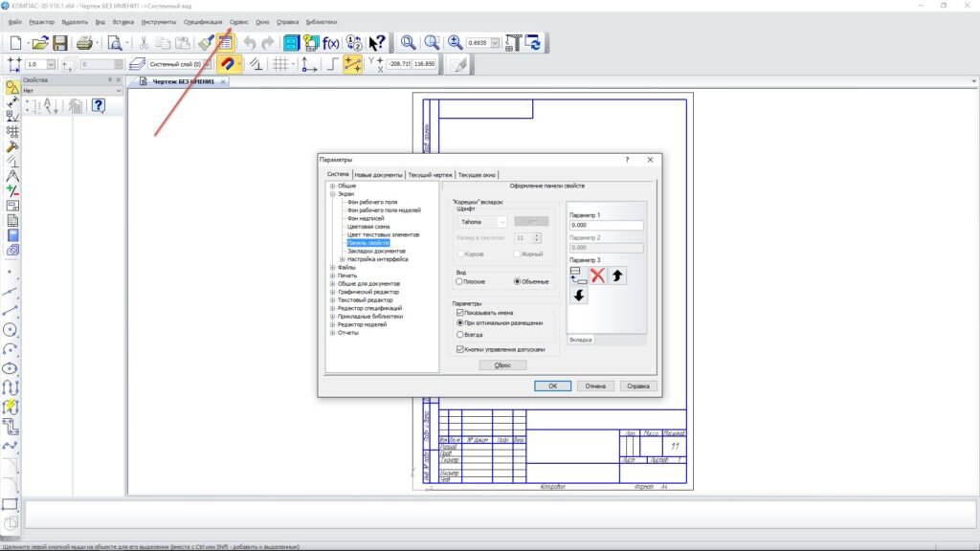Open the Сервис menu
This screenshot has width=980, height=551.
pyautogui.click(x=238, y=22)
